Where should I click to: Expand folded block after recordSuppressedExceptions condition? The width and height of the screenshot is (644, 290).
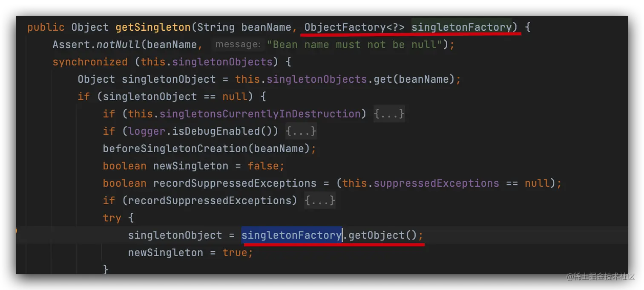[320, 200]
